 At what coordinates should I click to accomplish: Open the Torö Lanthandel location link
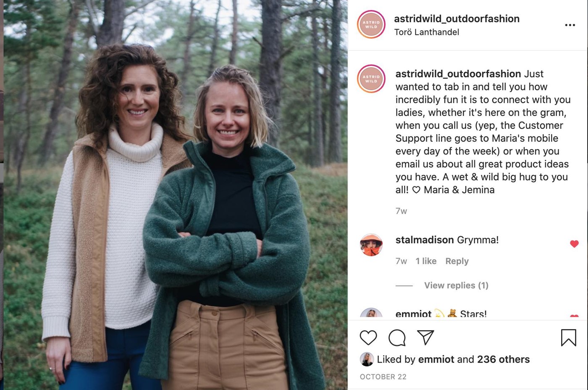pyautogui.click(x=426, y=32)
